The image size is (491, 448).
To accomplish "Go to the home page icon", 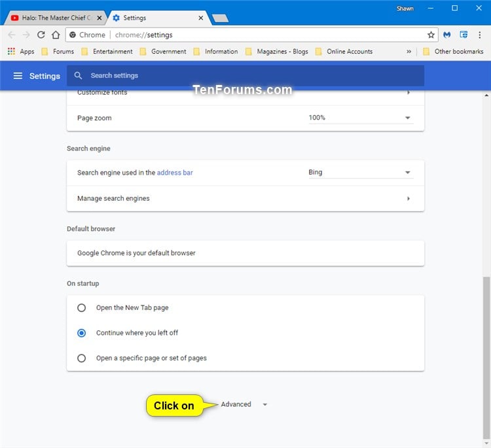I will 56,35.
